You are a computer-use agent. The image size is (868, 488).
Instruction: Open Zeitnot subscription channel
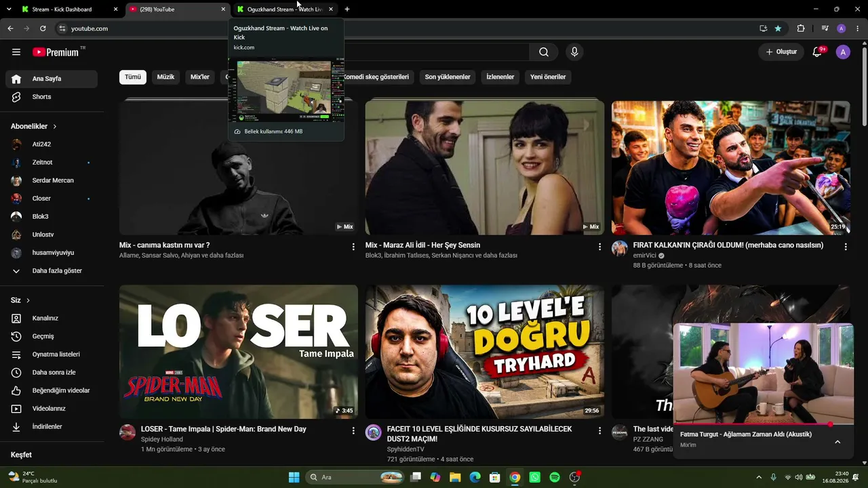pyautogui.click(x=52, y=163)
